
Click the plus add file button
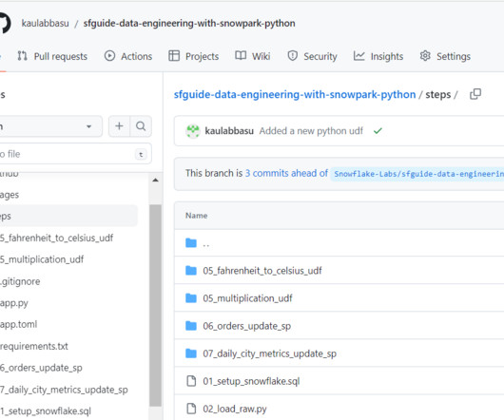119,126
